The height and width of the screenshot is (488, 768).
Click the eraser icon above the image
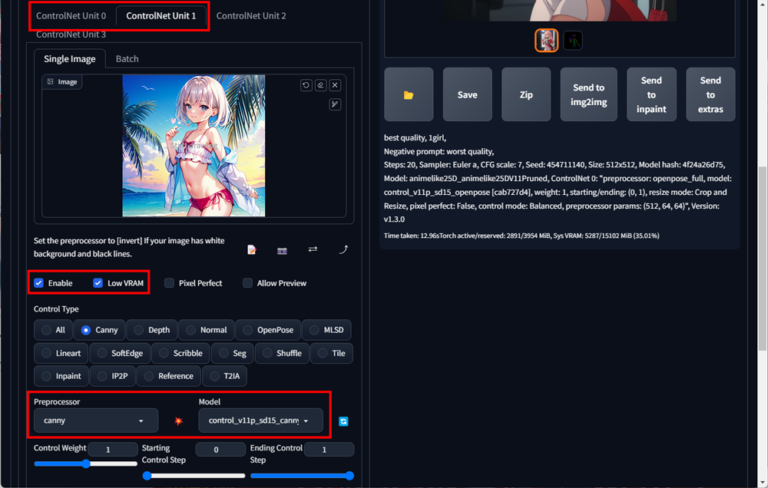tap(320, 85)
